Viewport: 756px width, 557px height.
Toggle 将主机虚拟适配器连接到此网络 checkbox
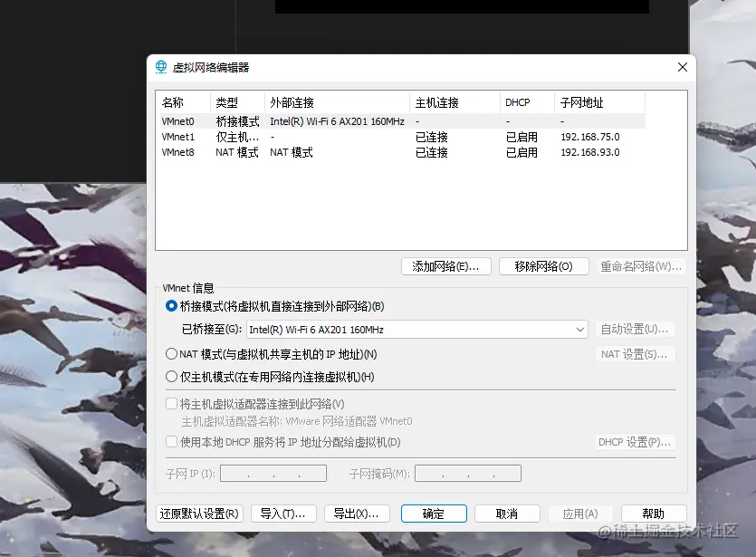click(171, 404)
